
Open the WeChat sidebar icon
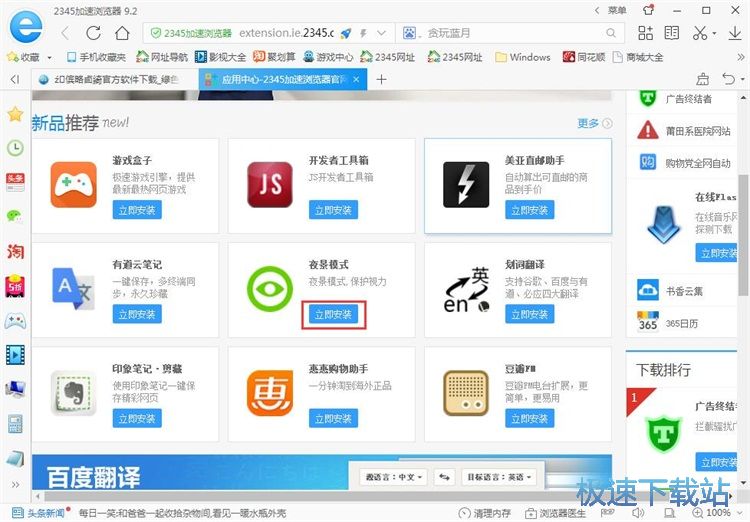pyautogui.click(x=15, y=216)
